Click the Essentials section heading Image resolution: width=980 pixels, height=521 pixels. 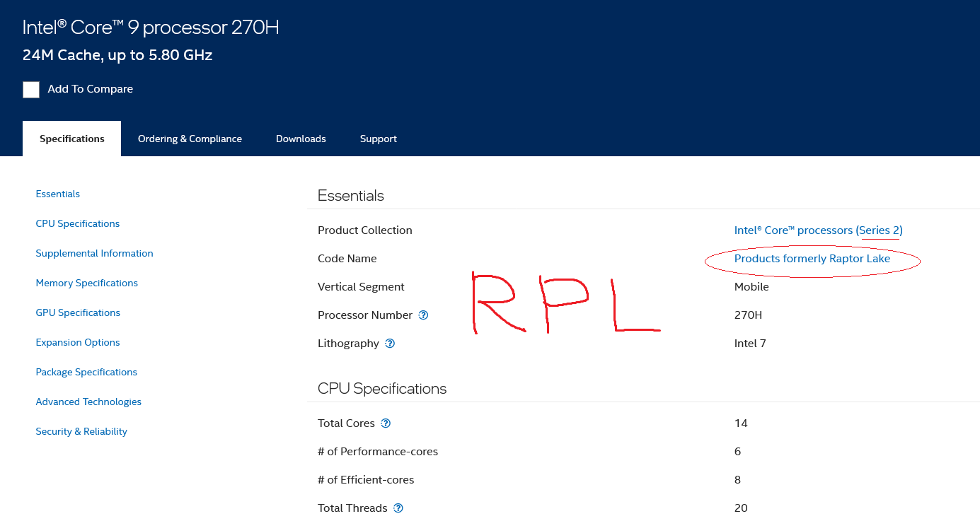click(x=351, y=196)
